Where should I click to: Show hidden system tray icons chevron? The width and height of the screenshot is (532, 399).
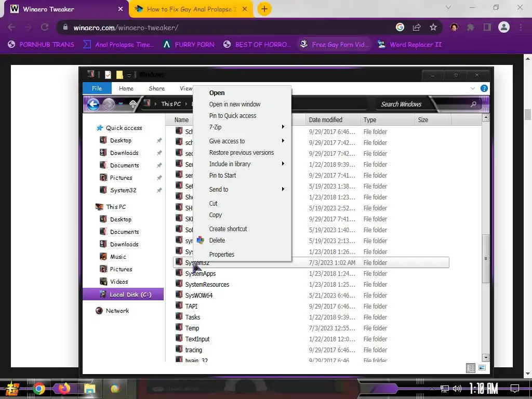pos(432,389)
